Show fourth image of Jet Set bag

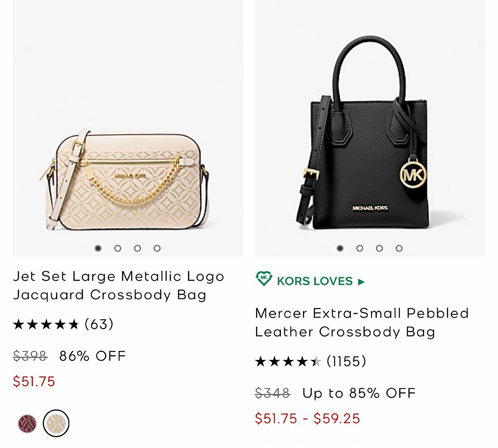tap(157, 248)
